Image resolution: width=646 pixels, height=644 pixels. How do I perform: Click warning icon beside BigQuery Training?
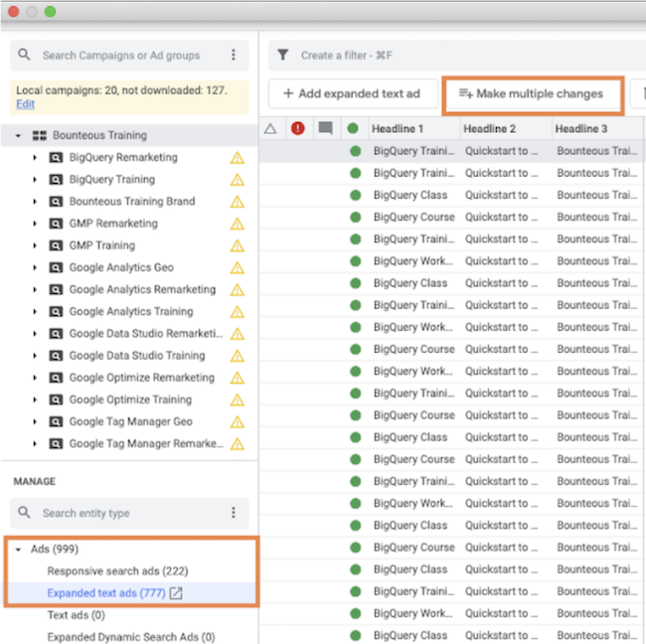238,180
